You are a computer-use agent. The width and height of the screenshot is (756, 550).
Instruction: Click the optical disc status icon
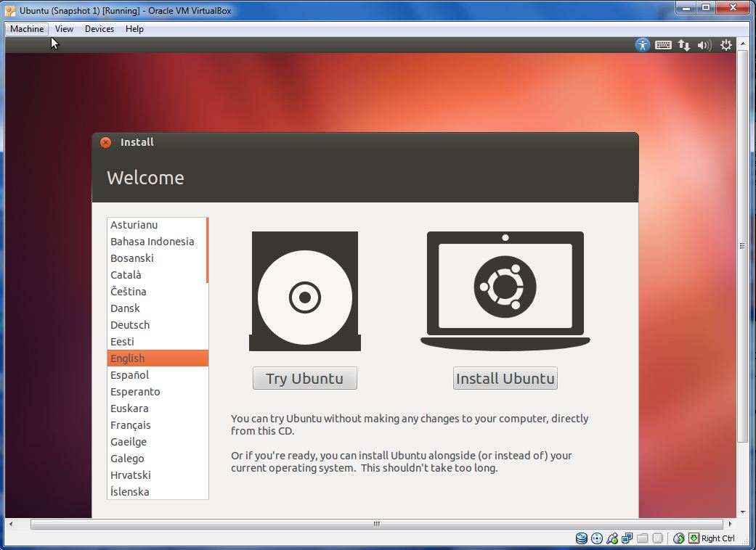[597, 538]
